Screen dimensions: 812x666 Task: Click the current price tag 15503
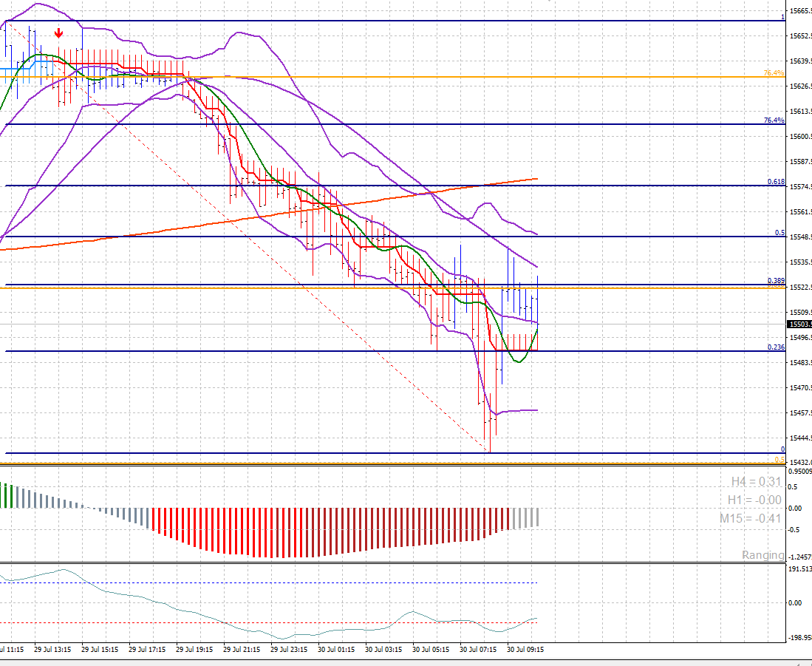[798, 324]
